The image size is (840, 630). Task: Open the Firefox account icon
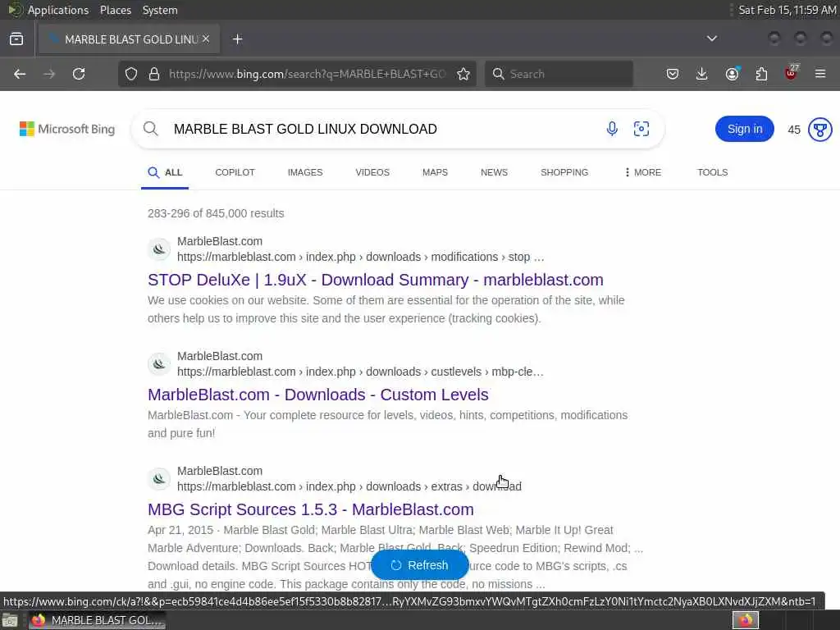[x=732, y=74]
